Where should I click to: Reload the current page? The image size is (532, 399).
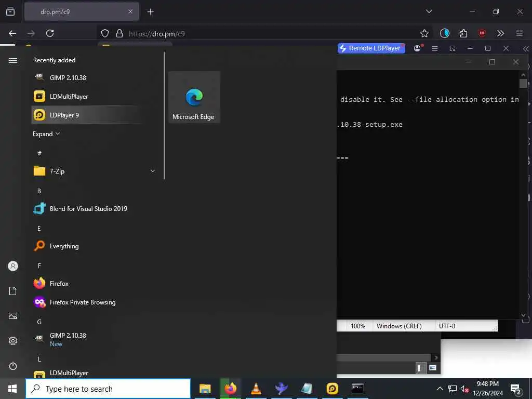tap(50, 33)
